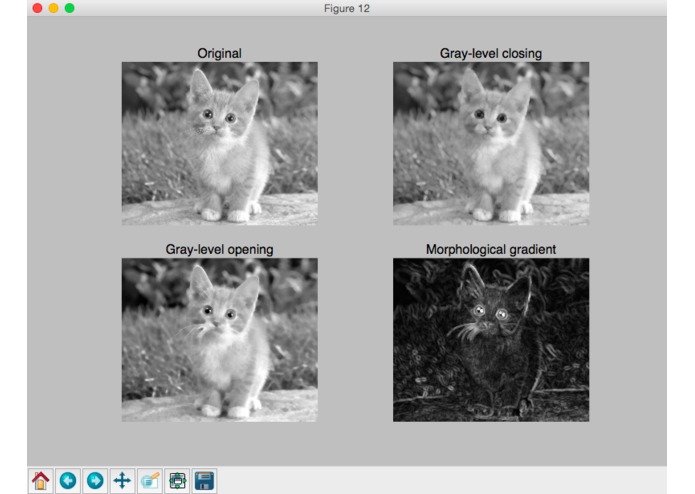
Task: Go back to the previous view
Action: (x=68, y=481)
